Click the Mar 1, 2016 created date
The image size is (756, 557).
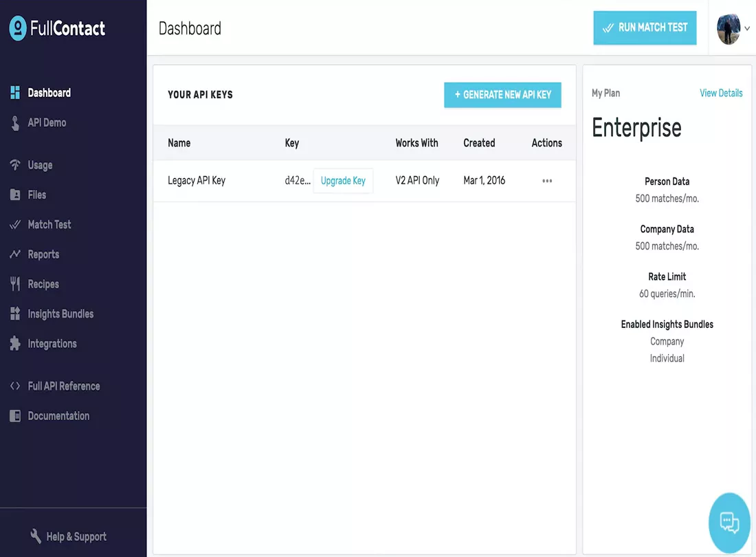[x=484, y=180]
